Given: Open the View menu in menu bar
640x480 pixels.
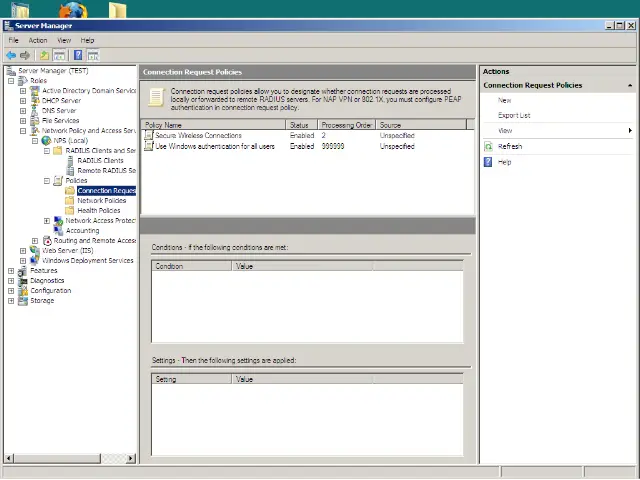Looking at the screenshot, I should [x=64, y=40].
